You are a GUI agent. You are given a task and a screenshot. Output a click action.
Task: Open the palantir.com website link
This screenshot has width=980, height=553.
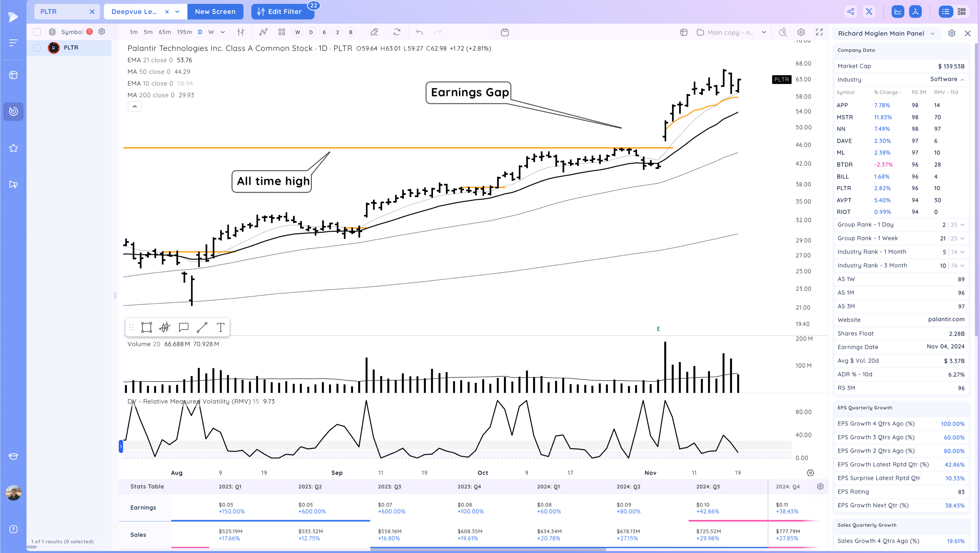coord(946,319)
